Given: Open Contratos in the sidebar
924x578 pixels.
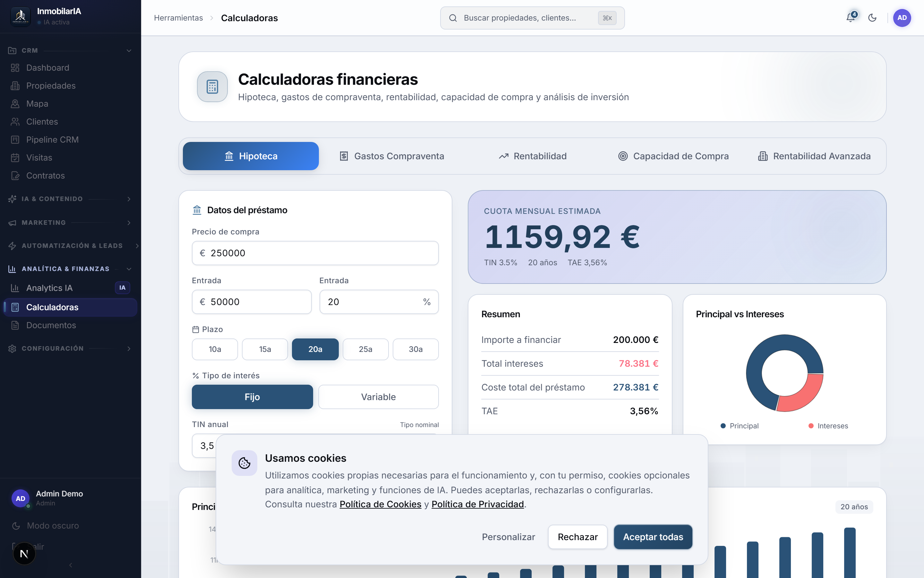Looking at the screenshot, I should pos(70,175).
